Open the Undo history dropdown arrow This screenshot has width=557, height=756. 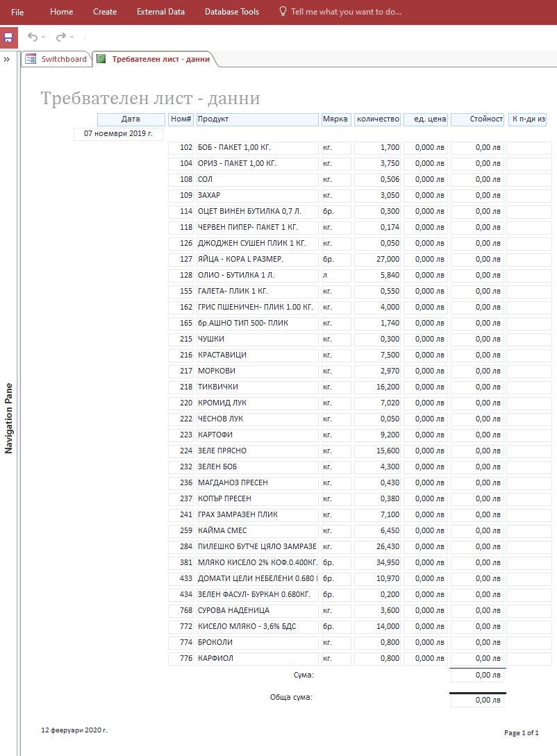43,37
